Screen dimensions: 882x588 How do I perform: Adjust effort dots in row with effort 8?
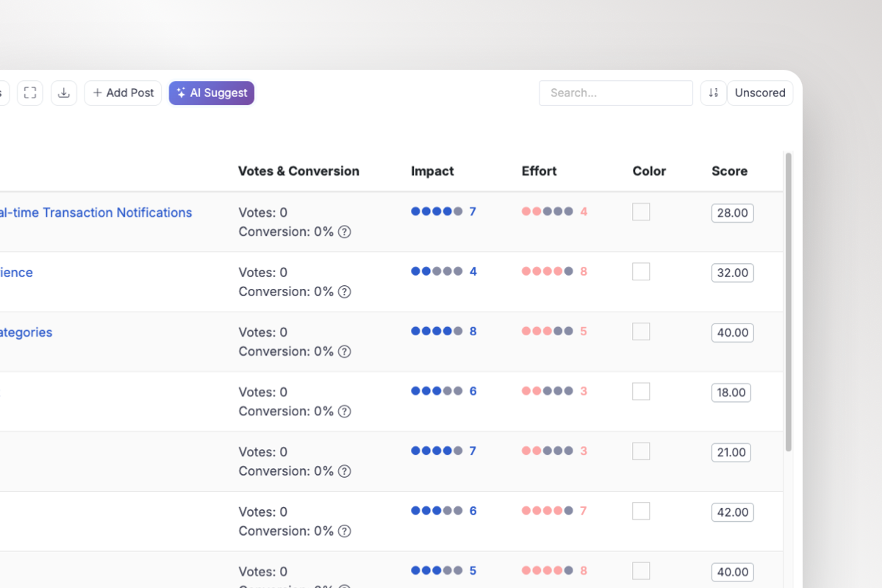pos(547,271)
